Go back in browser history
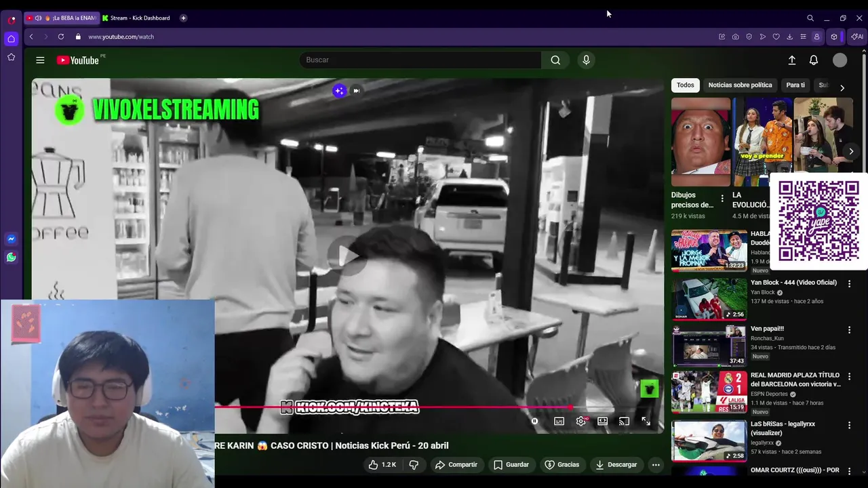 coord(31,37)
